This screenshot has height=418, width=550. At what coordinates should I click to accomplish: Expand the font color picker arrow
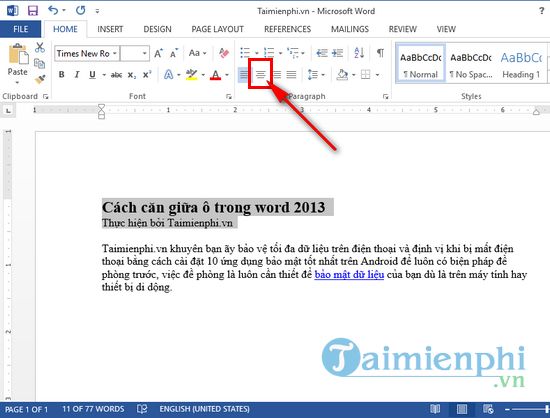coord(227,75)
